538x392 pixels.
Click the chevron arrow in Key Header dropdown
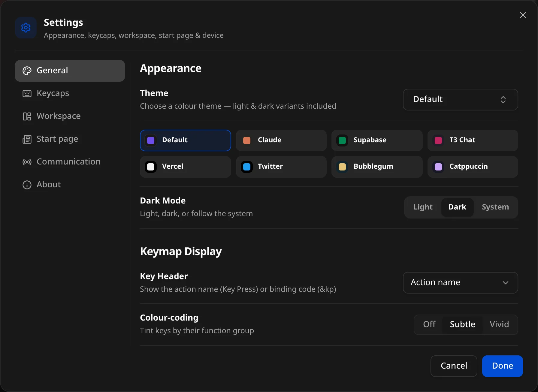pyautogui.click(x=506, y=283)
